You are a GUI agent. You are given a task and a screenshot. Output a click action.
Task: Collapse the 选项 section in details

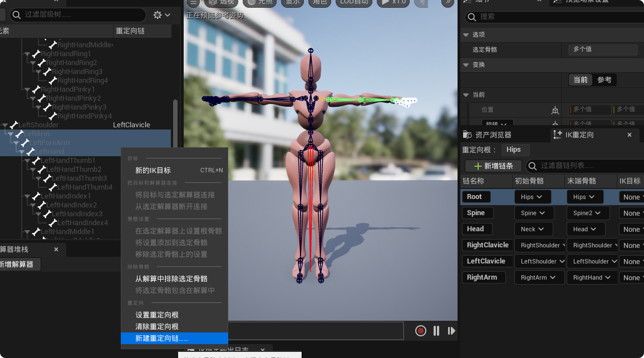click(466, 35)
